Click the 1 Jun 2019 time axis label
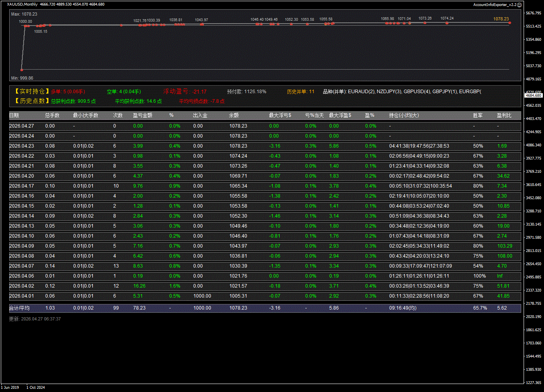This screenshot has height=392, width=544. tap(10, 387)
